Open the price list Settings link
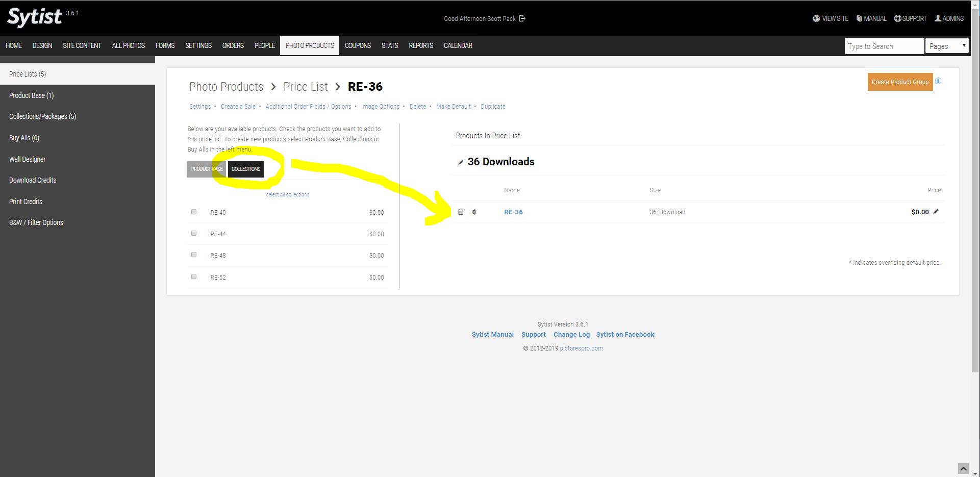 [200, 106]
